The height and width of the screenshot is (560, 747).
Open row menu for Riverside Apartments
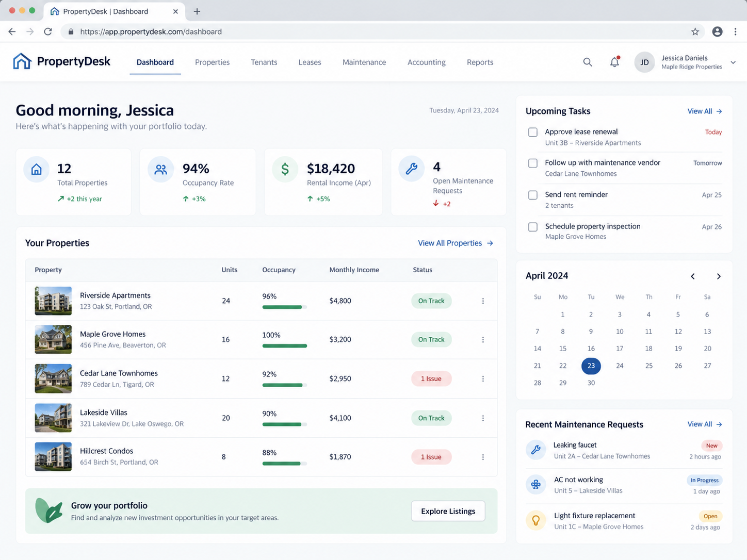click(483, 301)
